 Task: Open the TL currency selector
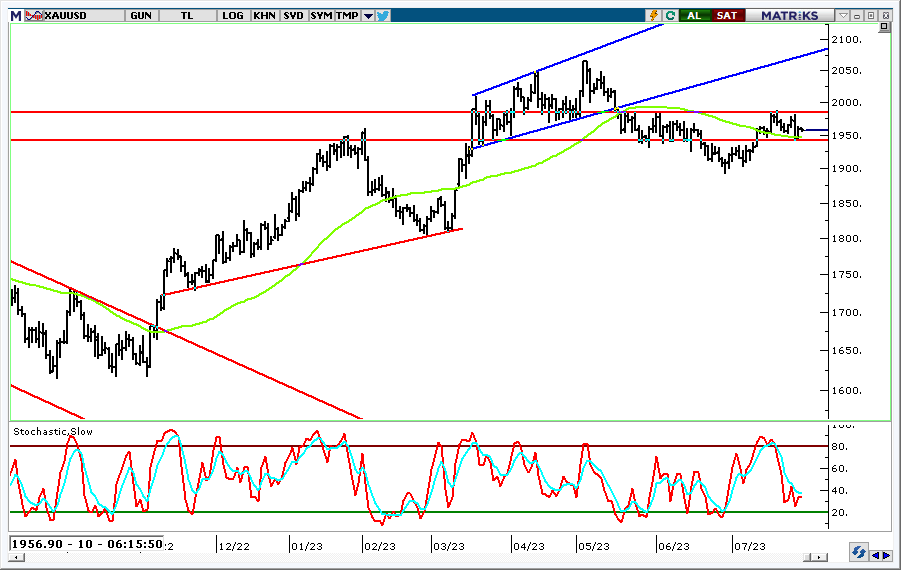(188, 15)
